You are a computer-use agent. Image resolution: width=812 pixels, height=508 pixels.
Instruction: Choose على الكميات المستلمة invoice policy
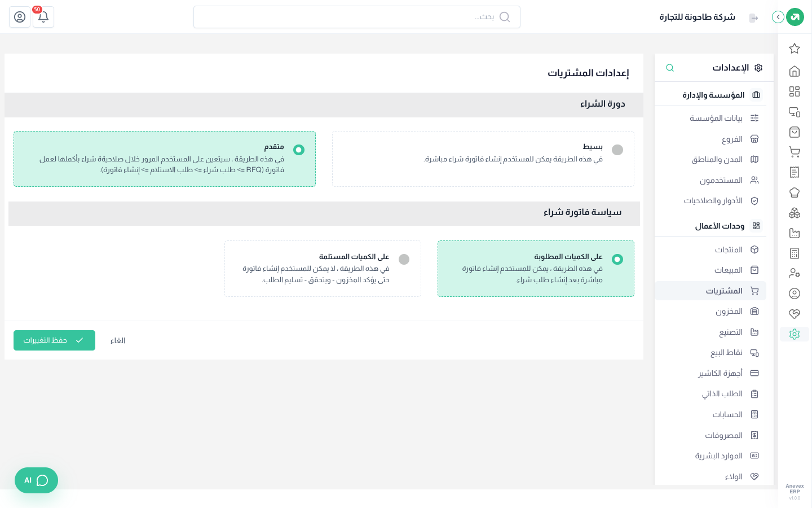(323, 269)
